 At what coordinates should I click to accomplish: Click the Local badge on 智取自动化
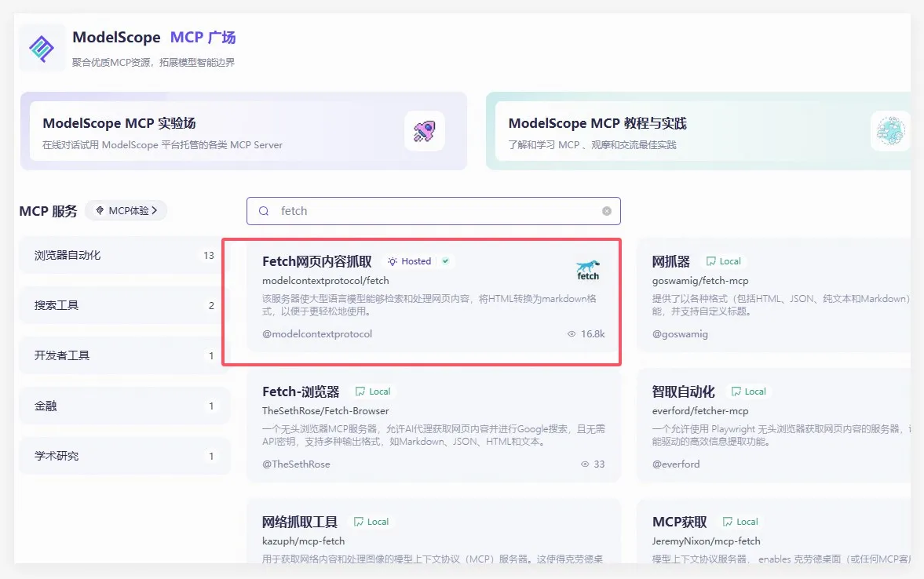coord(748,391)
